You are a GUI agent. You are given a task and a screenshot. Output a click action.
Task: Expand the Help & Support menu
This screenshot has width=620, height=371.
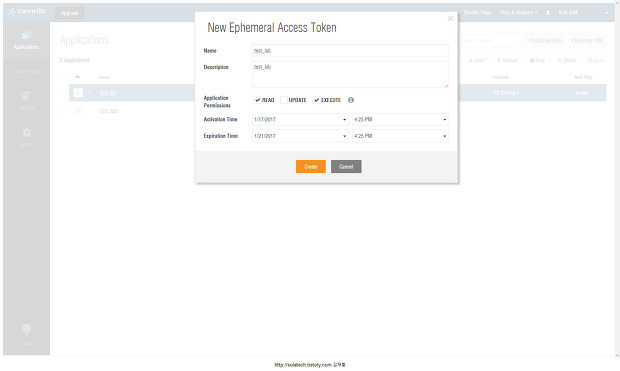(x=518, y=13)
